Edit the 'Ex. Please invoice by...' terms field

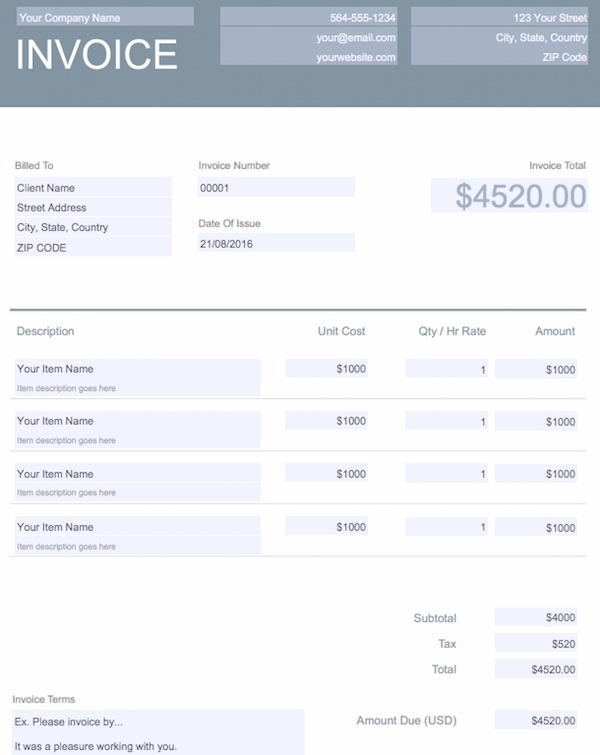tap(158, 721)
